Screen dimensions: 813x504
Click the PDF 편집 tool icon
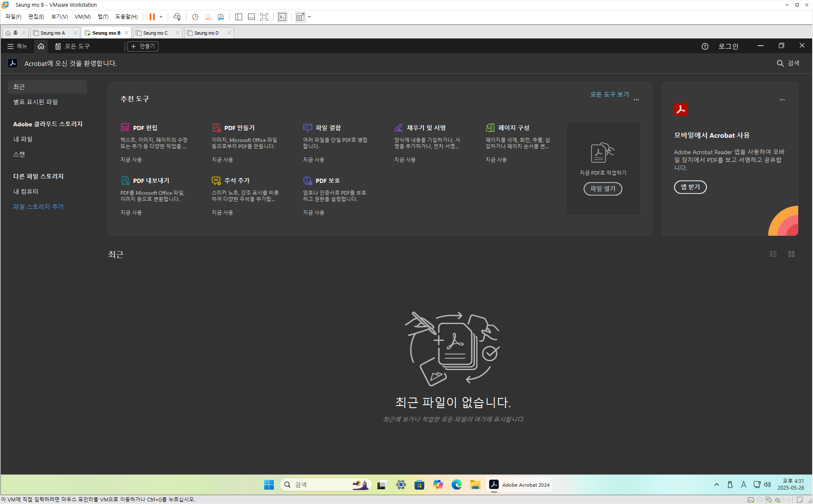[x=125, y=128]
